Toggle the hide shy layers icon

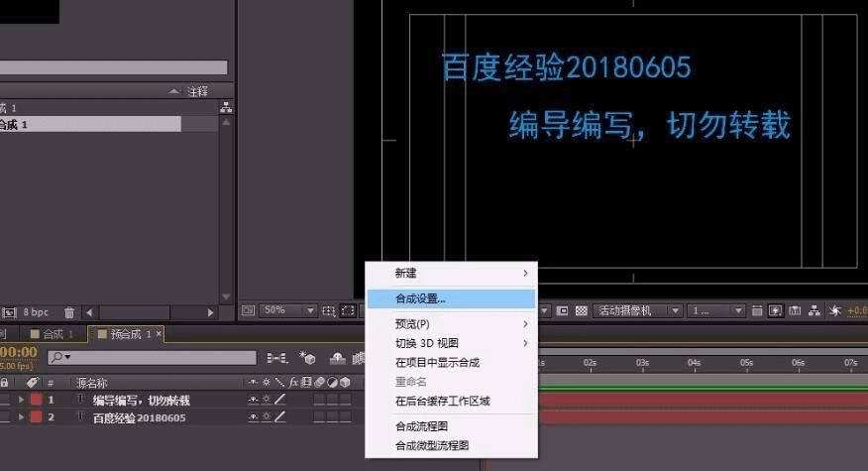(x=337, y=359)
